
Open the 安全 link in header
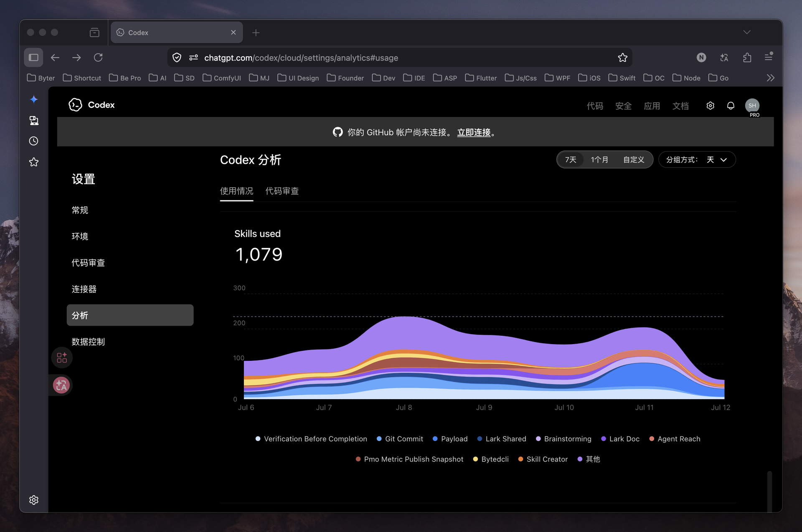pos(623,106)
